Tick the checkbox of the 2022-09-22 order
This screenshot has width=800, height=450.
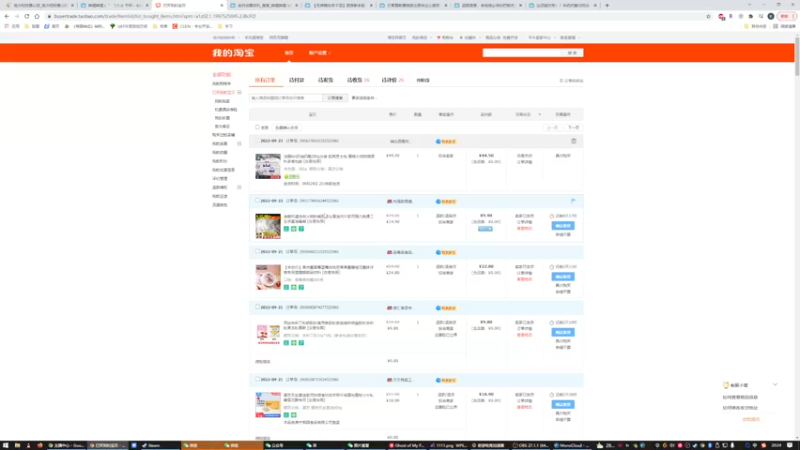pyautogui.click(x=258, y=201)
